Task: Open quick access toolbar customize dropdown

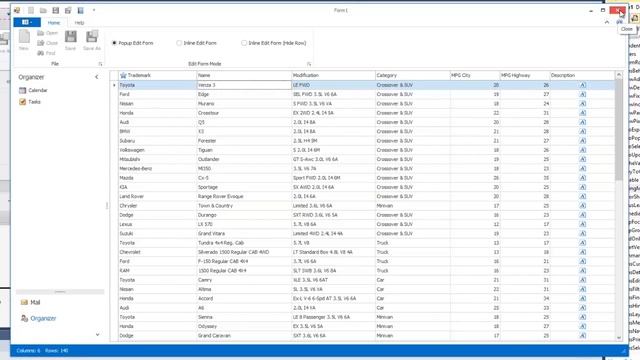Action: (94, 10)
